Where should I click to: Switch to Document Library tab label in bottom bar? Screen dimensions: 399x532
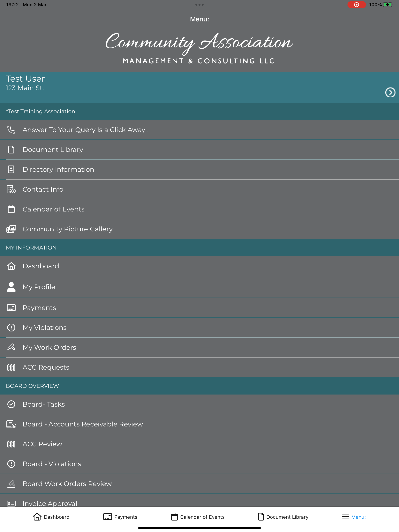point(287,517)
